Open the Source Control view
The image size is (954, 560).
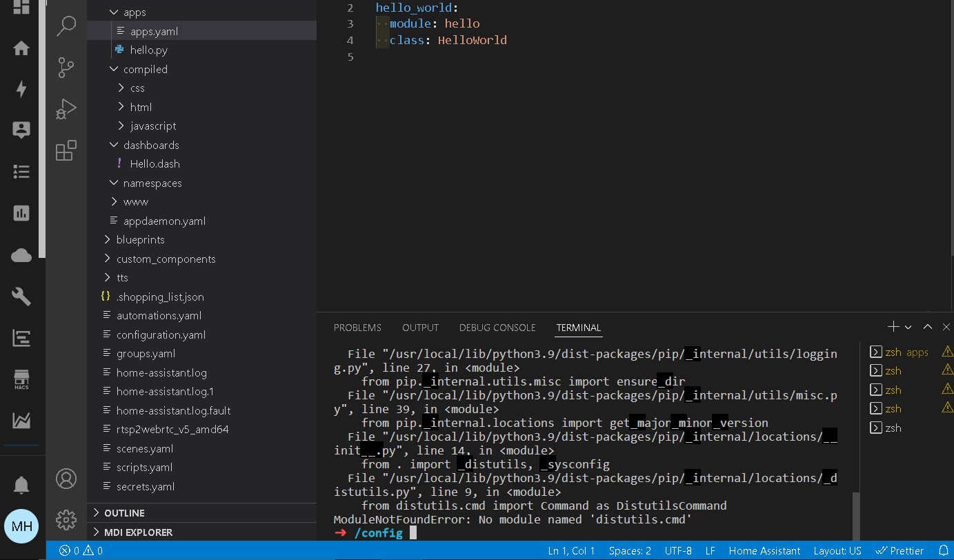tap(66, 68)
